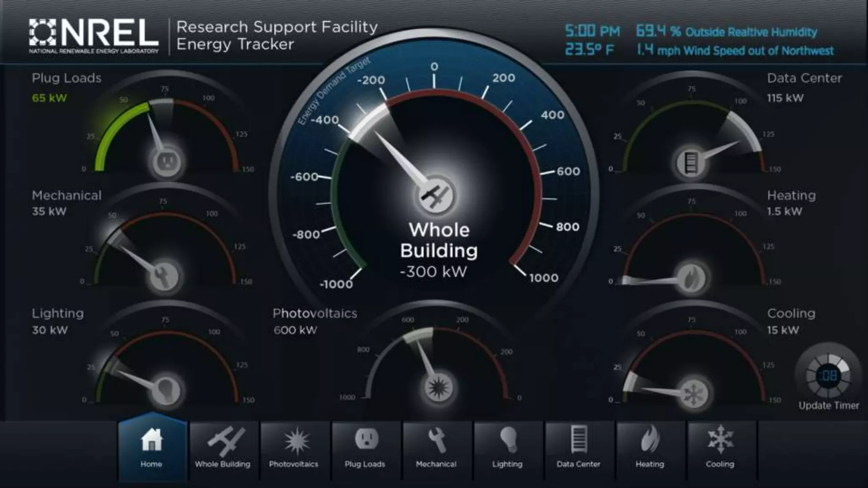The image size is (868, 488).
Task: Click the Photovoltaics sun gauge icon
Action: [x=438, y=387]
